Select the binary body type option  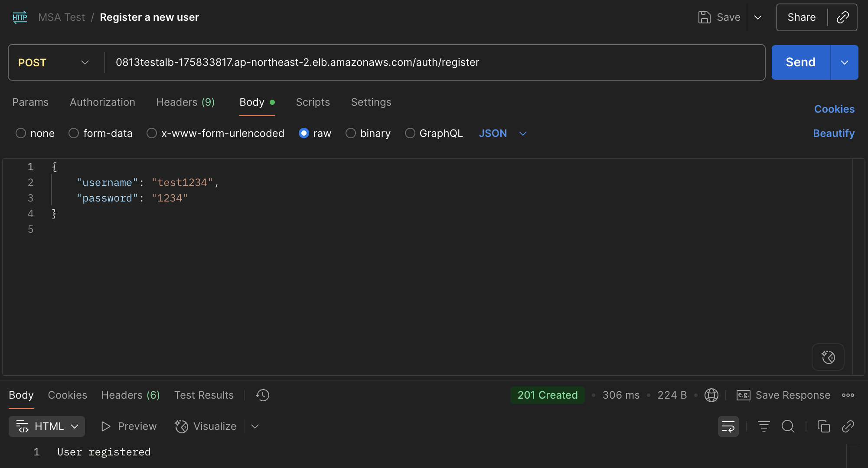click(351, 133)
